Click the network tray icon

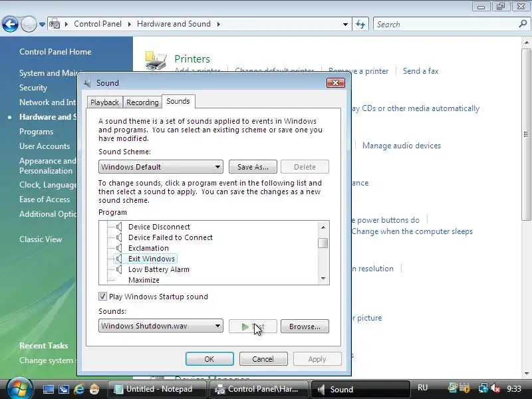point(483,388)
